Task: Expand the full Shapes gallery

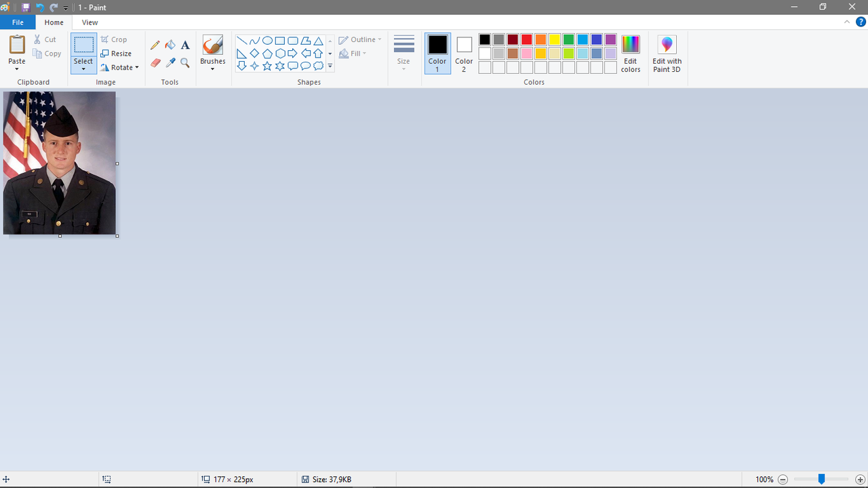Action: click(330, 66)
